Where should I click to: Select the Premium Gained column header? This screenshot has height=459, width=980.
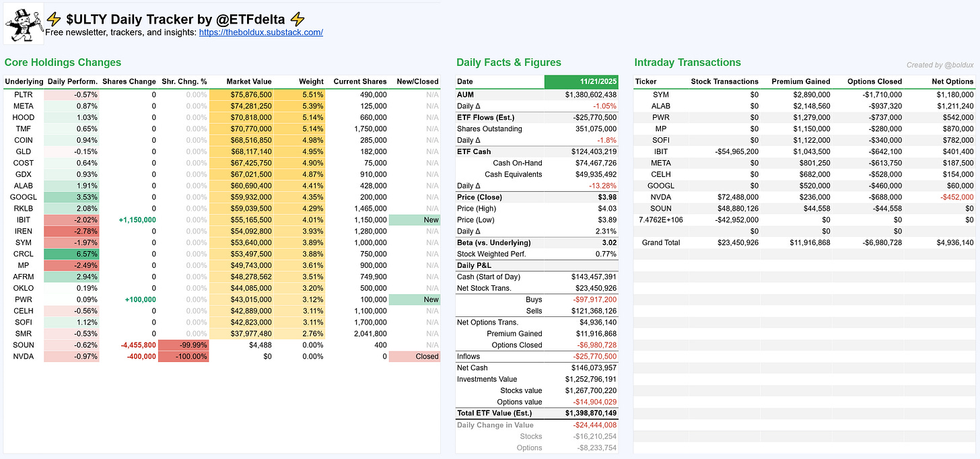801,81
